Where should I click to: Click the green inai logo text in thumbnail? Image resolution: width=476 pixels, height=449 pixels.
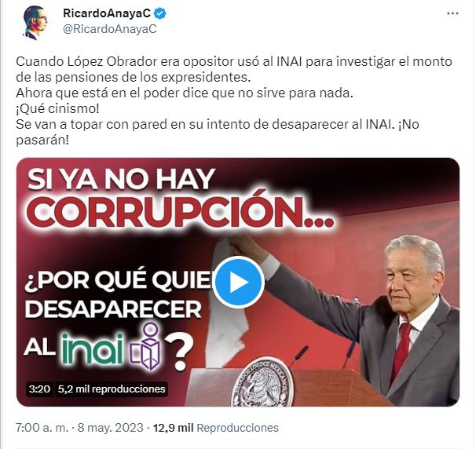coord(93,349)
